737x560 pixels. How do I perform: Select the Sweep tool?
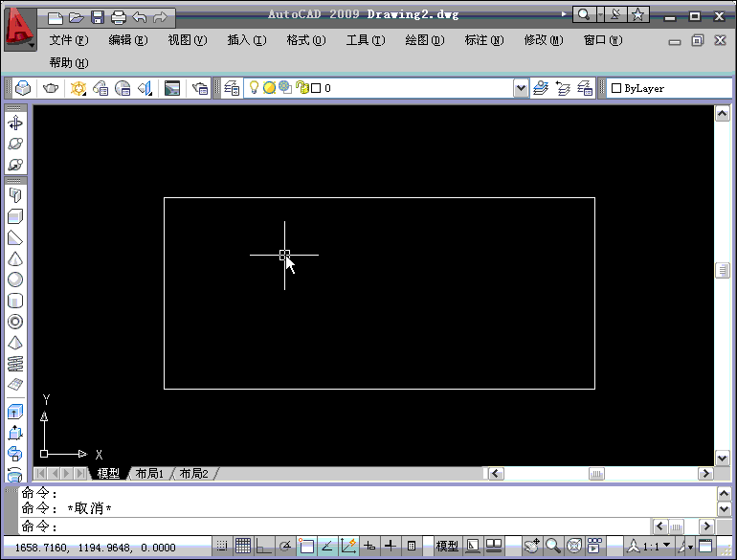coord(15,454)
